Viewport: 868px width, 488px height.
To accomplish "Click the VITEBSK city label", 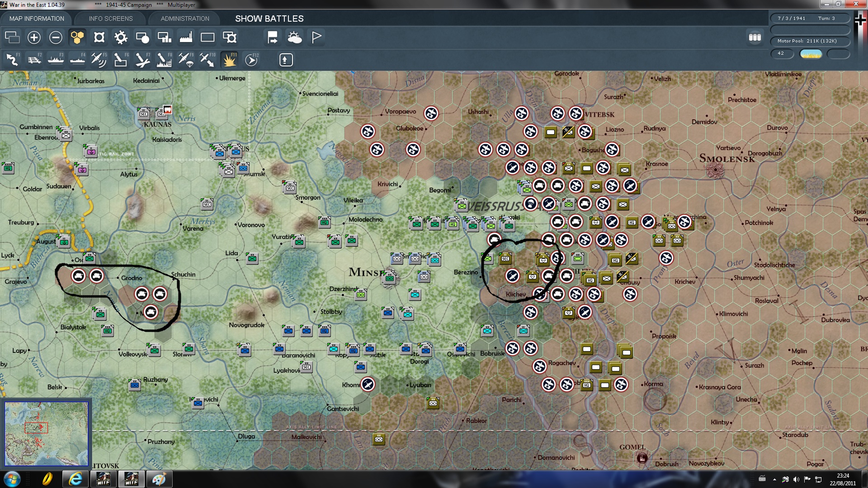I will click(599, 115).
